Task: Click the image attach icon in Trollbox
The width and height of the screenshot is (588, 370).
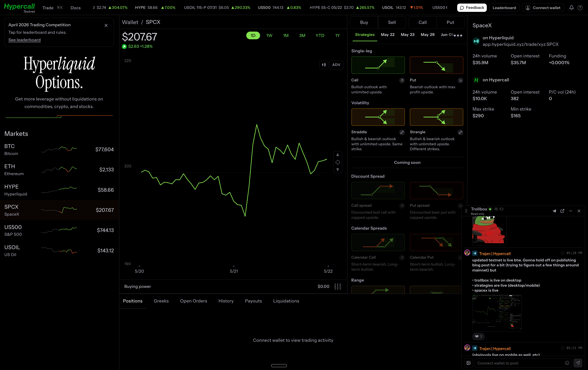Action: pyautogui.click(x=468, y=363)
